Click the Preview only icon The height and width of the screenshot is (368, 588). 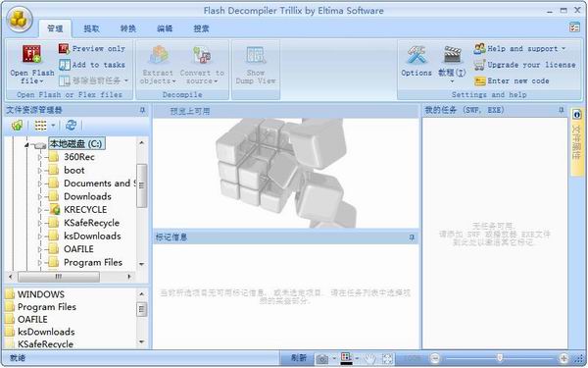coord(64,48)
